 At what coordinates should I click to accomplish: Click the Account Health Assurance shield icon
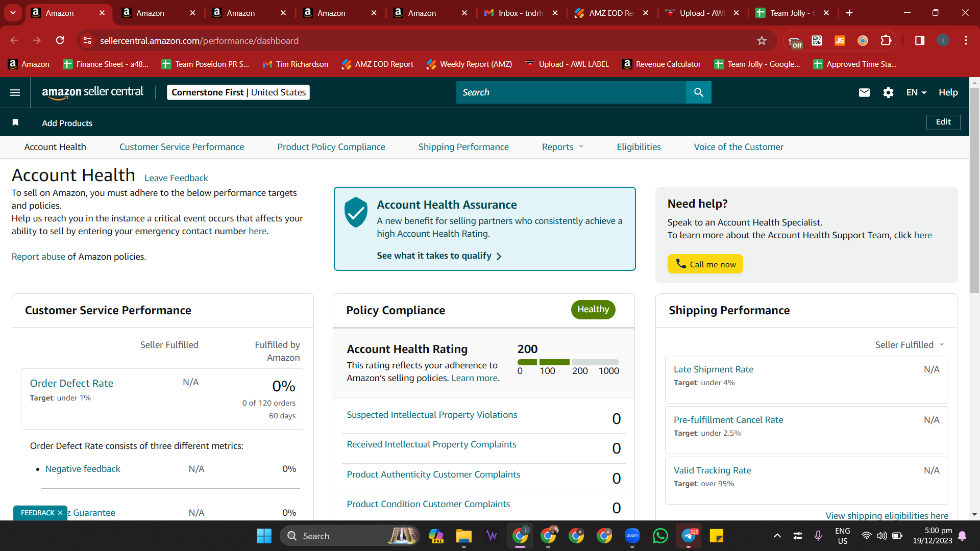click(x=356, y=212)
